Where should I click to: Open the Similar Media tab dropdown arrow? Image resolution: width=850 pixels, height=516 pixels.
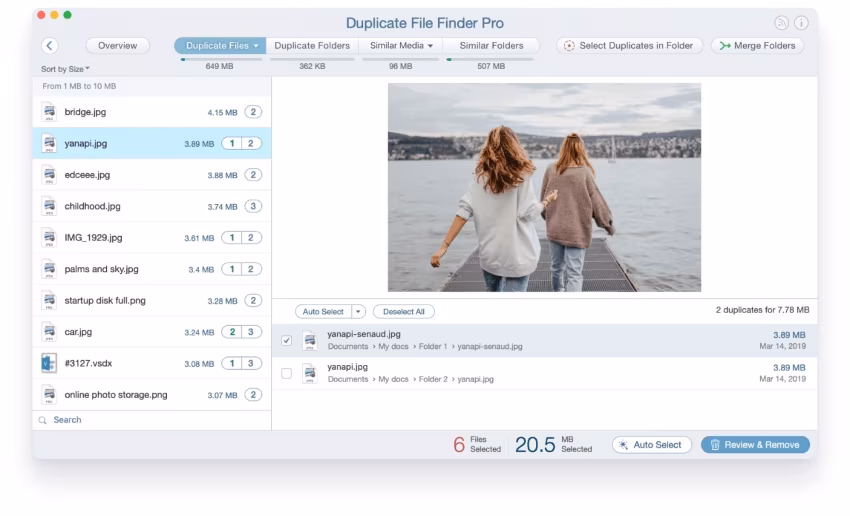[x=430, y=46]
